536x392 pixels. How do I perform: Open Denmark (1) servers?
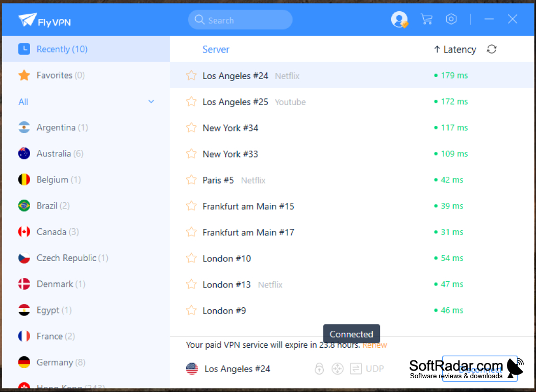(x=86, y=284)
